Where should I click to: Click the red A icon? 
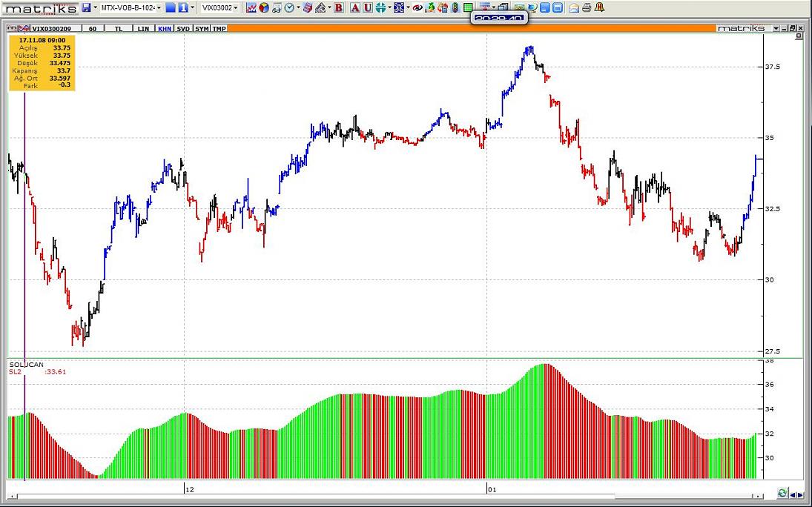pyautogui.click(x=355, y=7)
